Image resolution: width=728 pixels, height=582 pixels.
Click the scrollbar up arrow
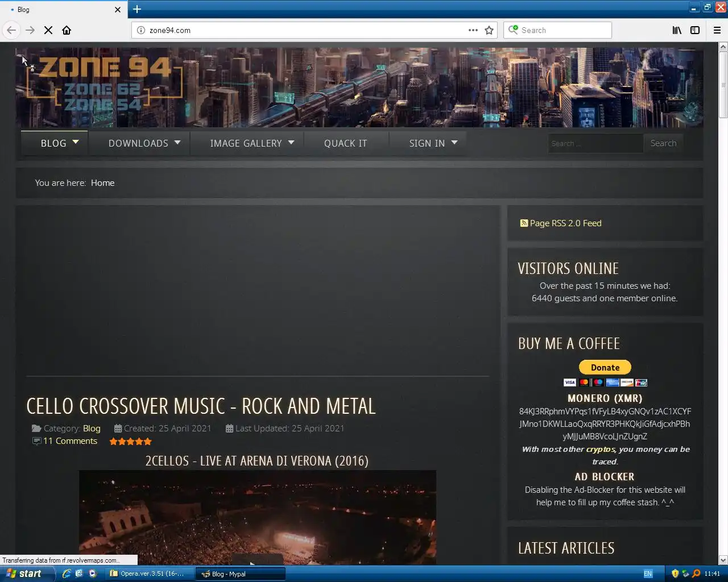[723, 47]
